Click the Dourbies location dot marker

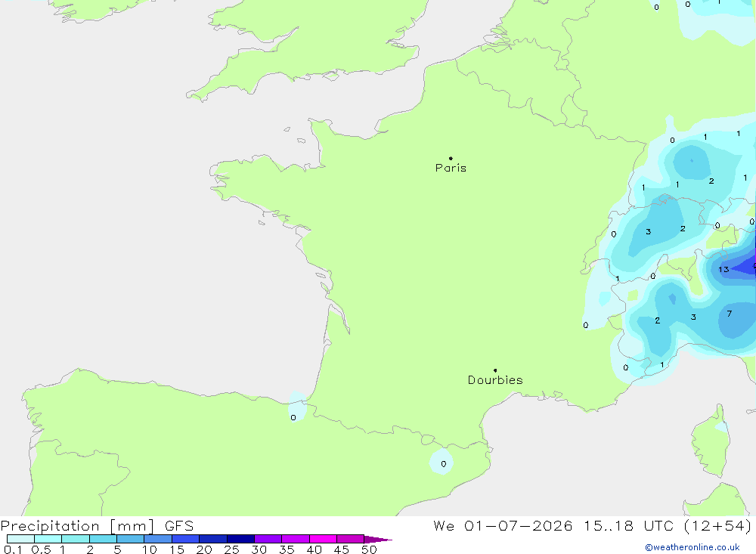tap(495, 370)
